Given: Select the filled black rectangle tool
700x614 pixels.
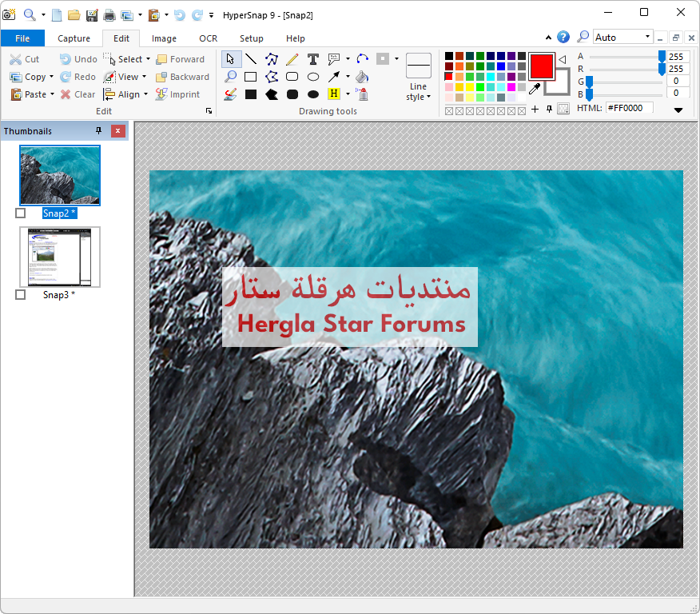Looking at the screenshot, I should (x=251, y=94).
